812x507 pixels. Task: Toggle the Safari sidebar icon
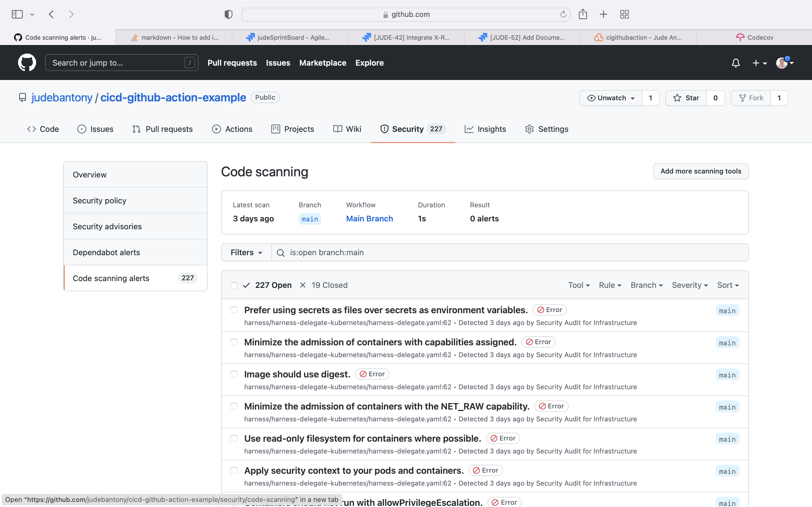click(17, 14)
